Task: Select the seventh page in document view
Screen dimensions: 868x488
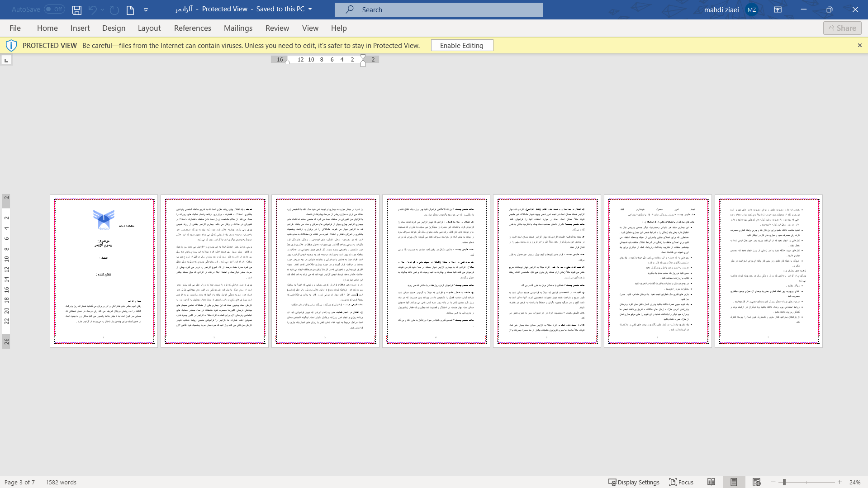Action: coord(768,271)
